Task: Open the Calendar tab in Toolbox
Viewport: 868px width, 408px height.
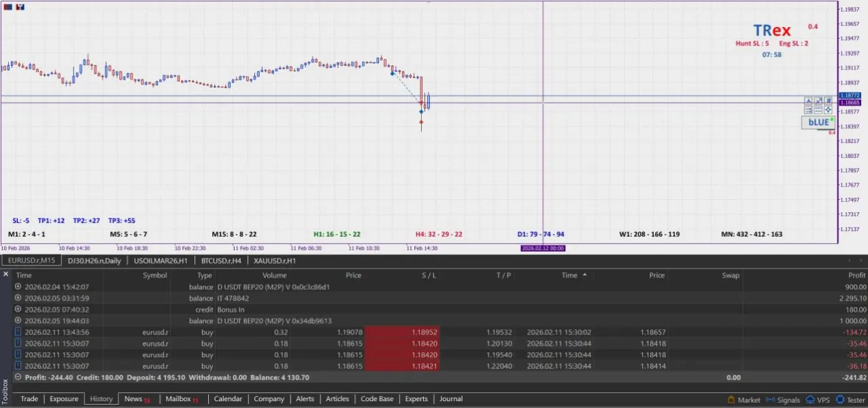Action: 228,399
